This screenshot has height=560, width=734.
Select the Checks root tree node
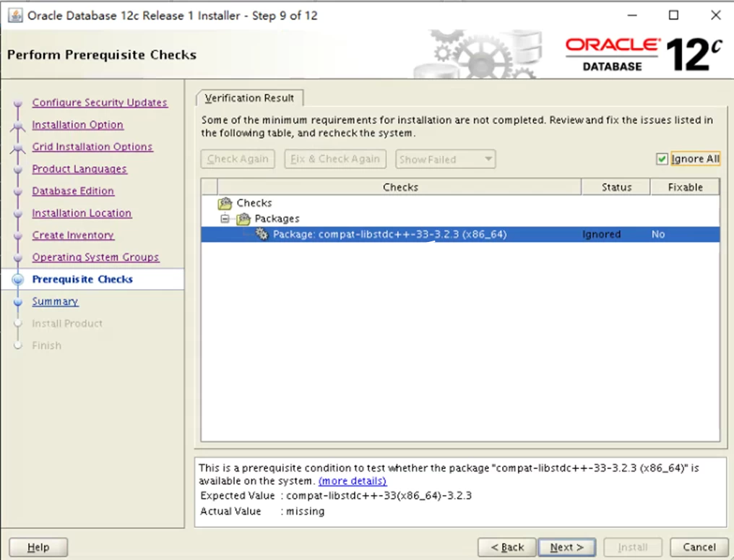254,203
